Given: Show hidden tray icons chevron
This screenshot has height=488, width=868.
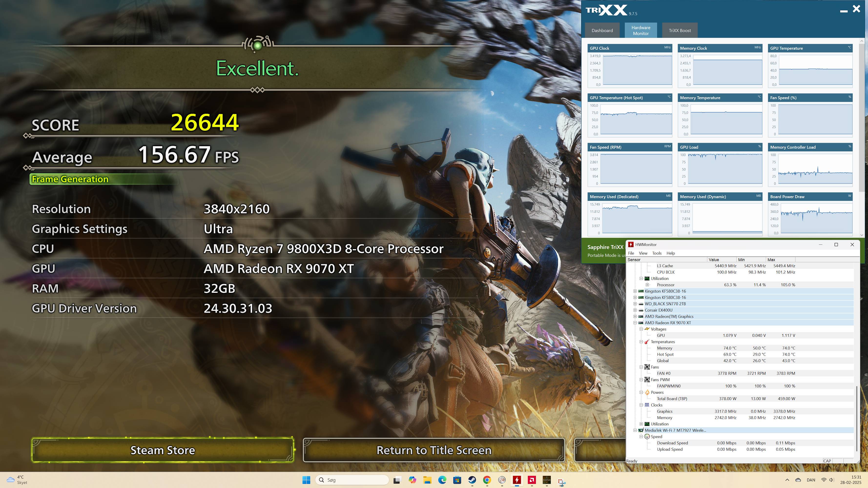Looking at the screenshot, I should [x=787, y=480].
